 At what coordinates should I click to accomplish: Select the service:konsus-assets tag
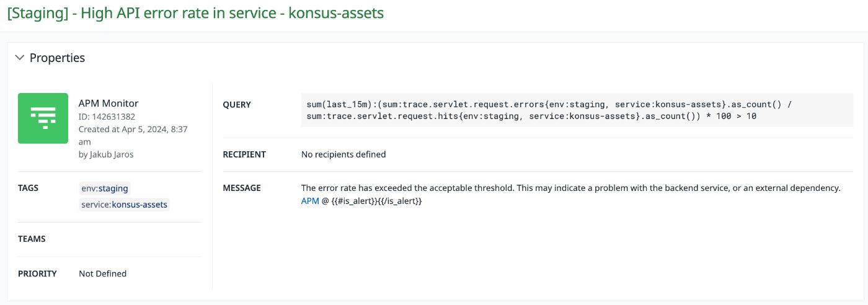pyautogui.click(x=124, y=204)
